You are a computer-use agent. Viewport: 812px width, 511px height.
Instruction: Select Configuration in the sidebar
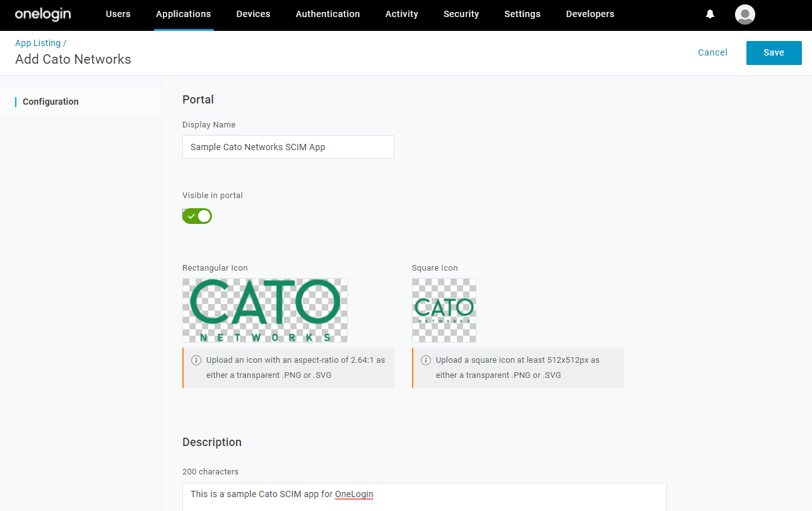50,102
